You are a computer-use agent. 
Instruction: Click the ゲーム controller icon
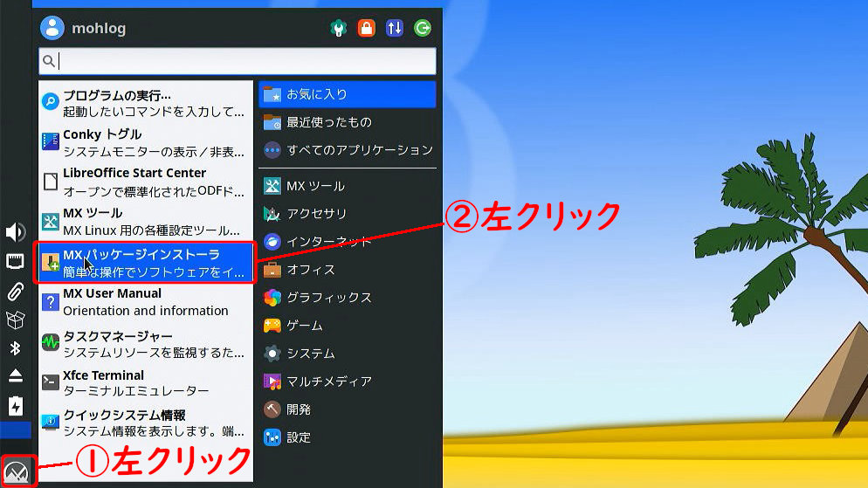tap(272, 326)
